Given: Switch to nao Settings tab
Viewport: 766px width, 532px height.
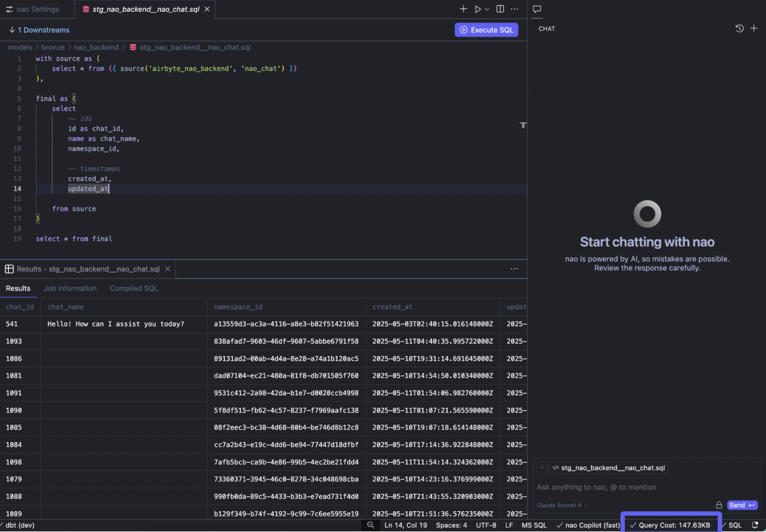Looking at the screenshot, I should coord(32,9).
